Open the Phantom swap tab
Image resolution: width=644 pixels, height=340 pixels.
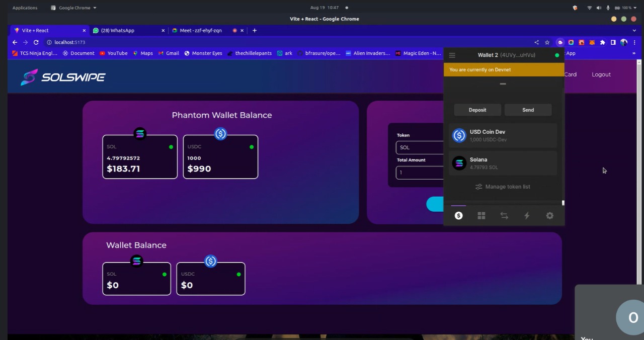click(504, 216)
